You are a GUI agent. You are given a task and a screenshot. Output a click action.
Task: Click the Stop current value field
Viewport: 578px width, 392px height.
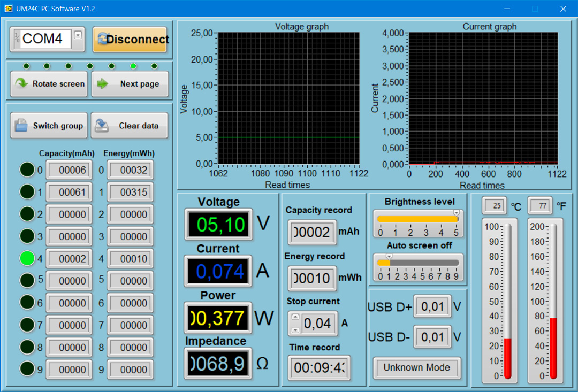tap(319, 323)
